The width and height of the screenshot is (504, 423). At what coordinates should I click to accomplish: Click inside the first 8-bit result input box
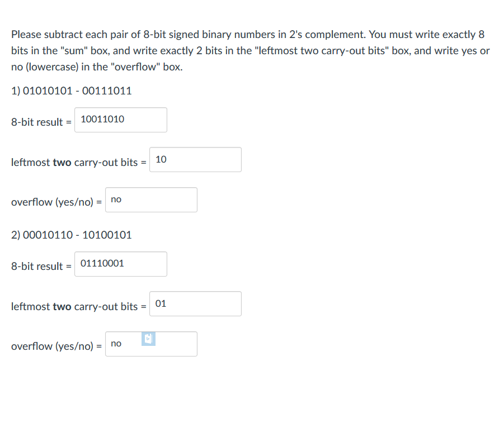(121, 120)
